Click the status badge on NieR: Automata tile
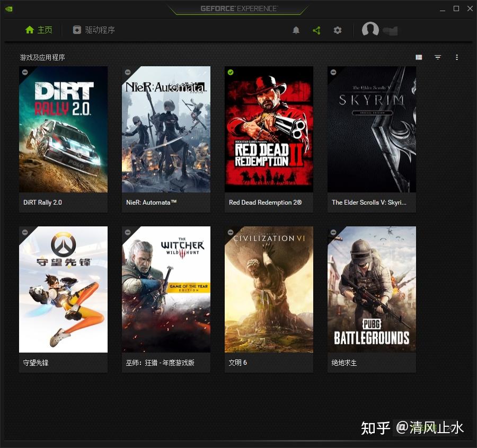The height and width of the screenshot is (448, 477). (128, 72)
